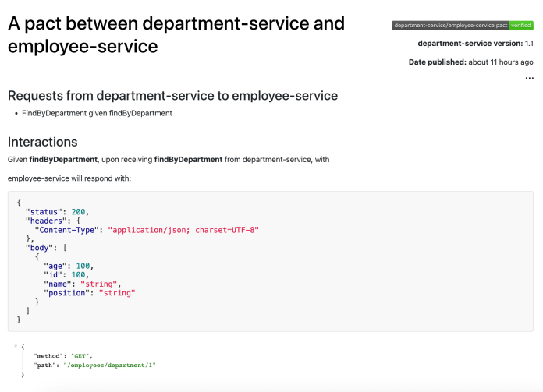The width and height of the screenshot is (543, 392).
Task: Collapse the request JSON tree triangle
Action: (15, 345)
